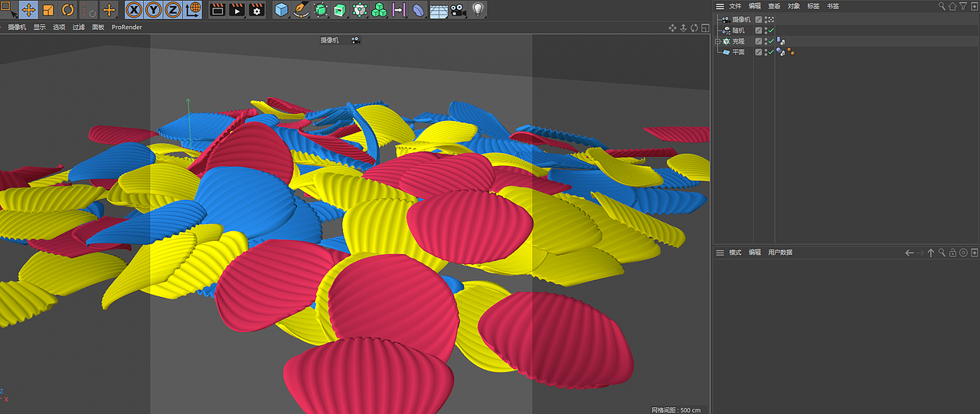This screenshot has width=980, height=414.
Task: Toggle layer box for 克隆
Action: [759, 41]
